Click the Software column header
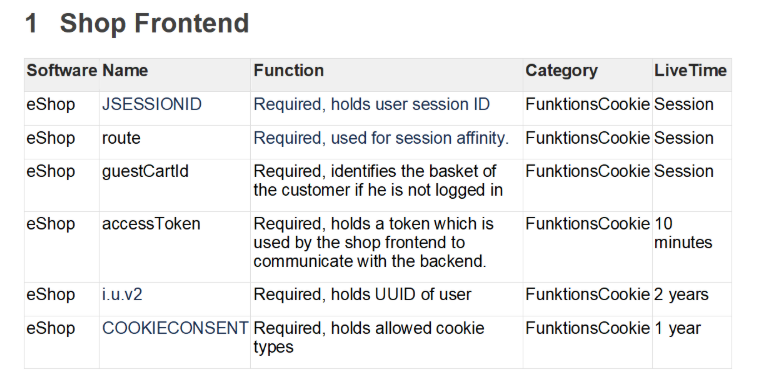Image resolution: width=758 pixels, height=371 pixels. click(x=62, y=71)
